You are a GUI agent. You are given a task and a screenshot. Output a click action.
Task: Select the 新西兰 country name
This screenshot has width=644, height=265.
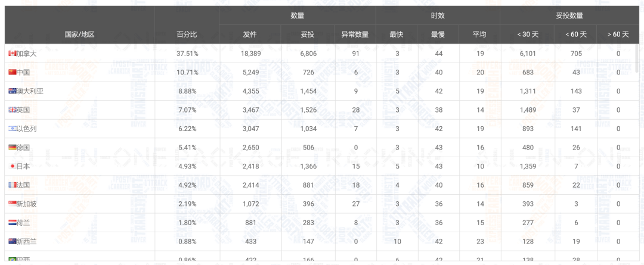[26, 242]
